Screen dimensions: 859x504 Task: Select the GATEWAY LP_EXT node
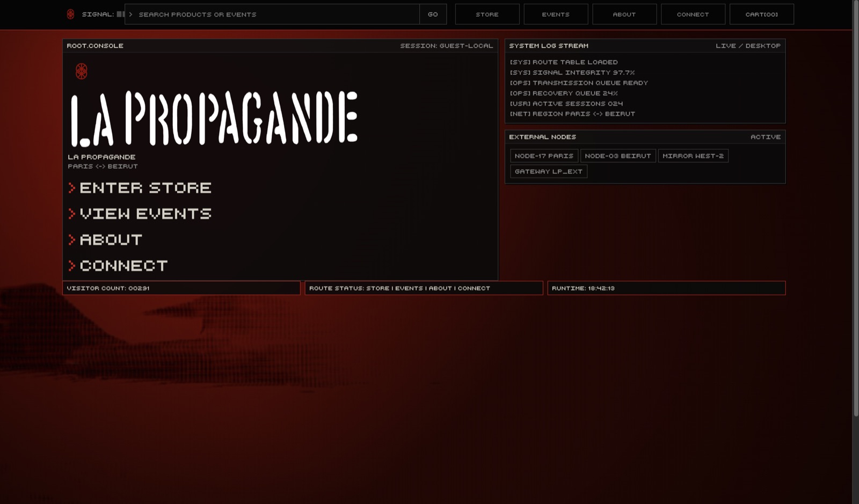click(x=549, y=171)
